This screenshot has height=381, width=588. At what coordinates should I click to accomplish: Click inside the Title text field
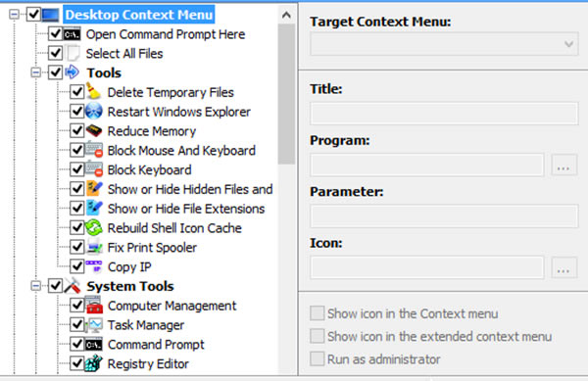(444, 114)
